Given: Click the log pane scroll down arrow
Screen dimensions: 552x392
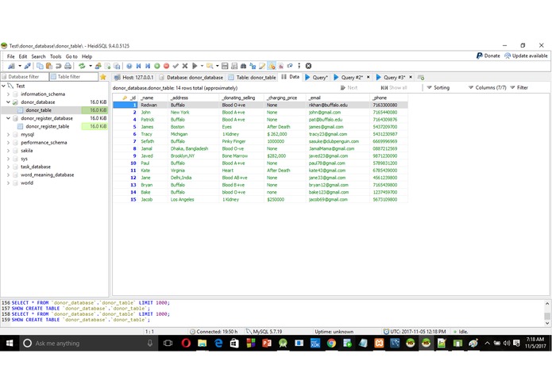Looking at the screenshot, I should 547,323.
